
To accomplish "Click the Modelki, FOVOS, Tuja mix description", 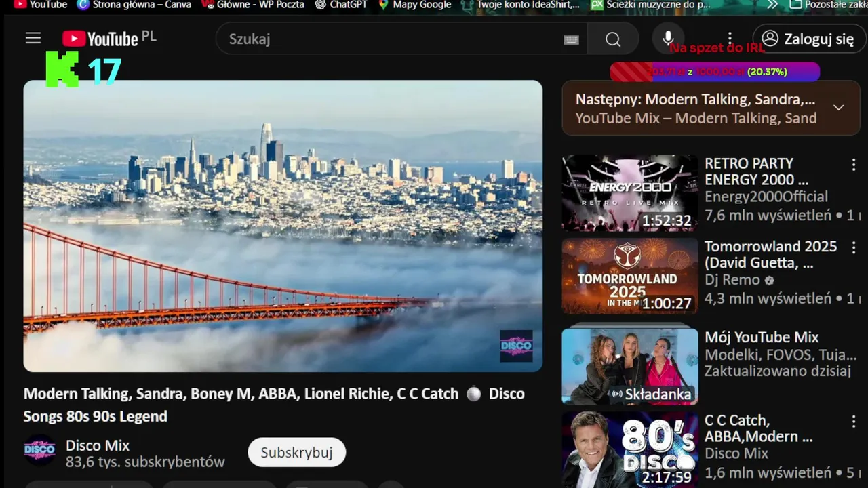I will tap(781, 354).
